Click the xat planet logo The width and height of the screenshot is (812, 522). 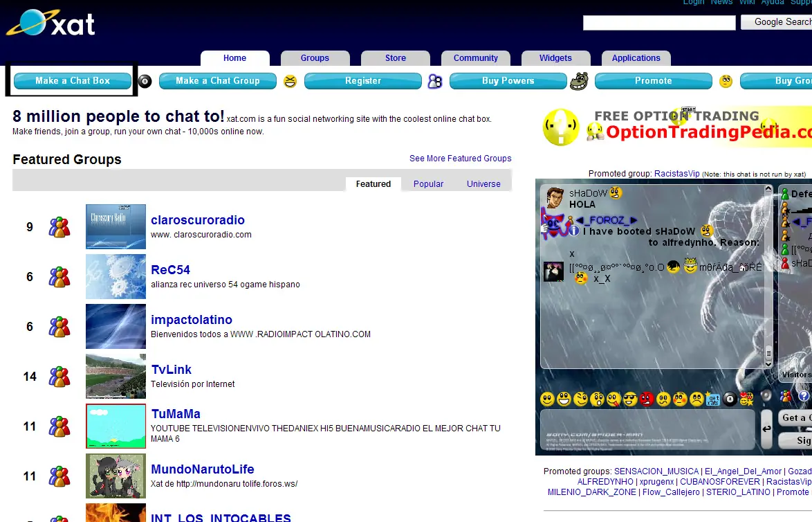pyautogui.click(x=50, y=23)
